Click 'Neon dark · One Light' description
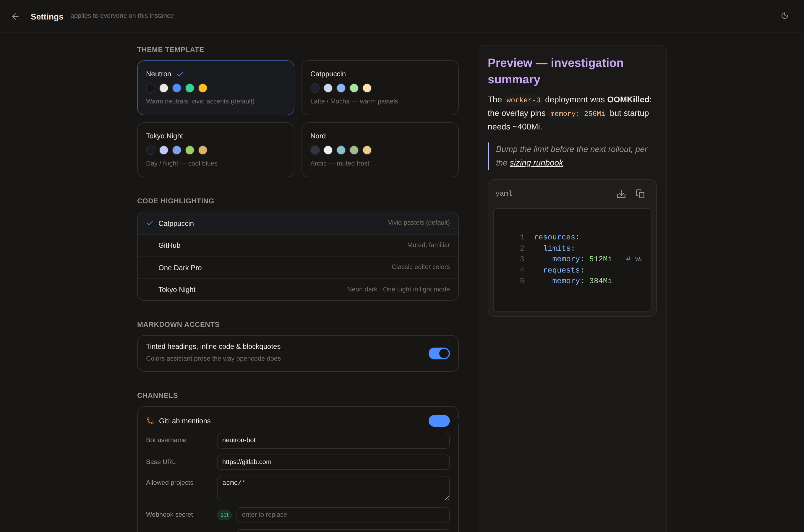The image size is (804, 532). click(398, 289)
